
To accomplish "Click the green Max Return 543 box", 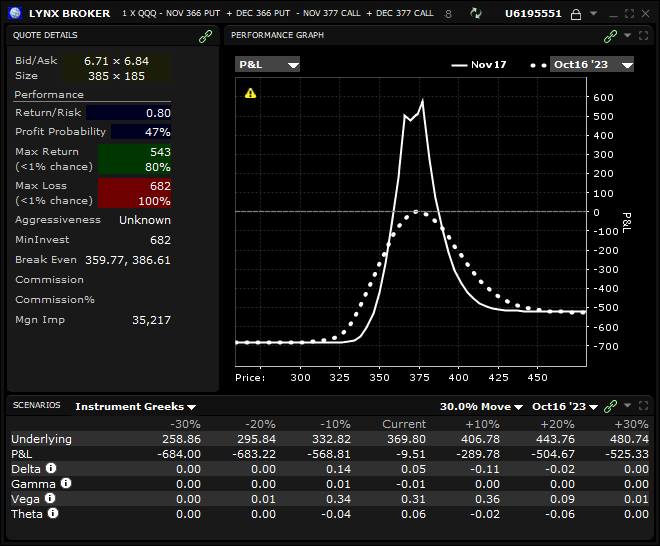I will tap(135, 159).
